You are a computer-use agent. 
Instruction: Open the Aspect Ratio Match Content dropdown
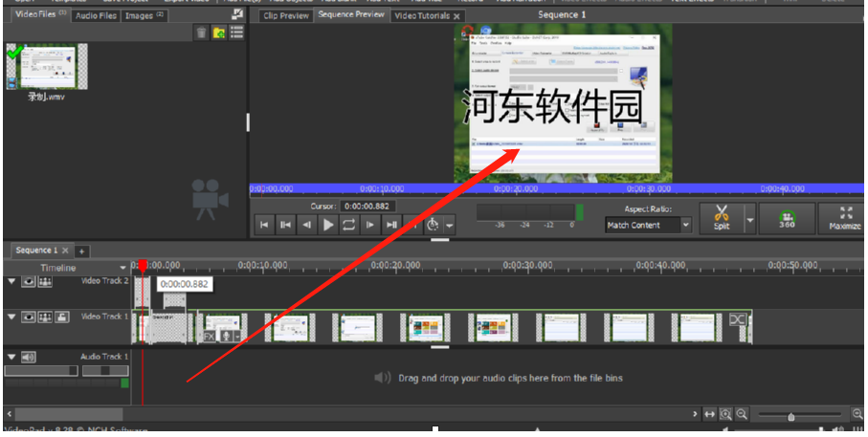(648, 225)
